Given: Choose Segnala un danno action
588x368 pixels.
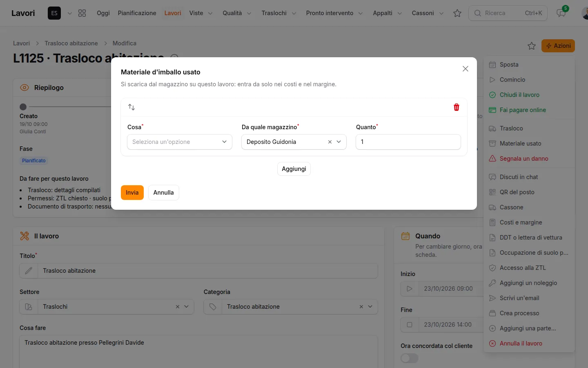Looking at the screenshot, I should coord(529,159).
